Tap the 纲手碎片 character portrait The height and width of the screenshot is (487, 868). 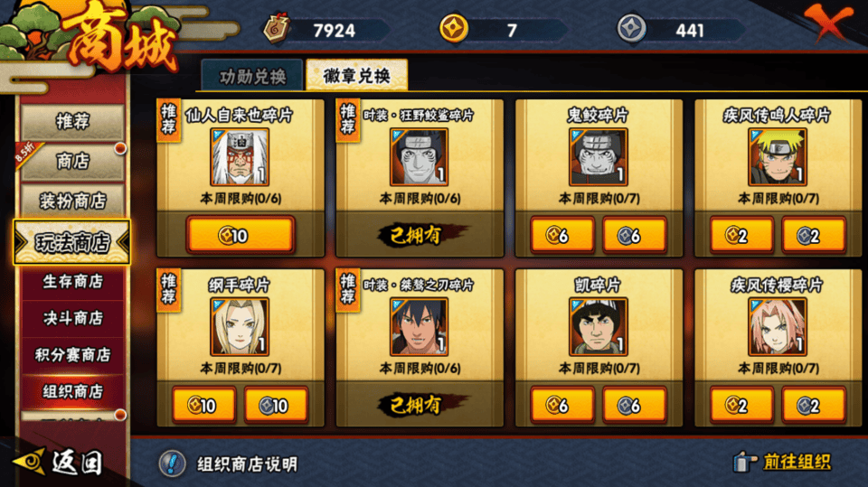tap(240, 327)
